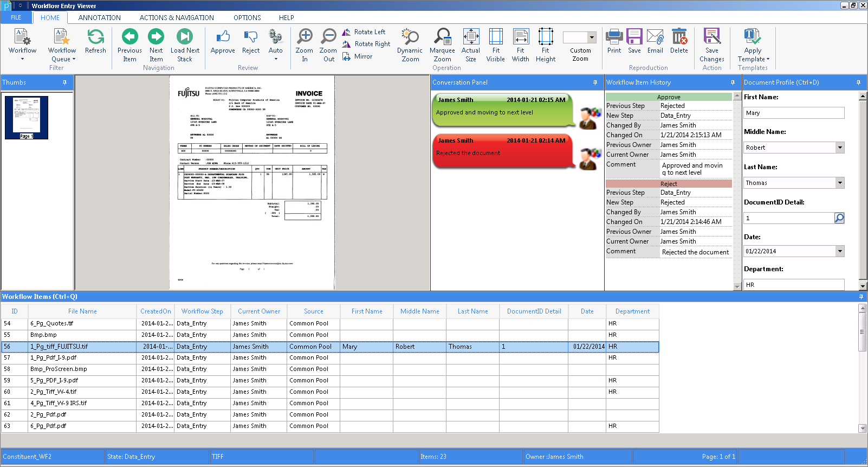The image size is (868, 467).
Task: Email the document
Action: (x=655, y=41)
